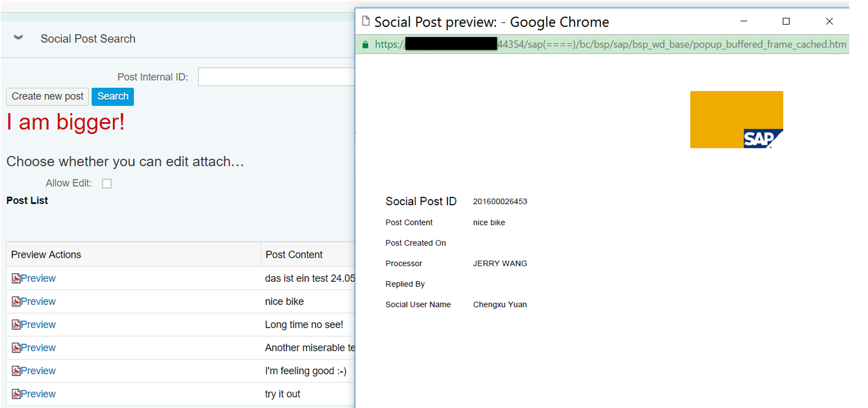Image resolution: width=868 pixels, height=408 pixels.
Task: Click the Post Content column header
Action: pyautogui.click(x=308, y=254)
